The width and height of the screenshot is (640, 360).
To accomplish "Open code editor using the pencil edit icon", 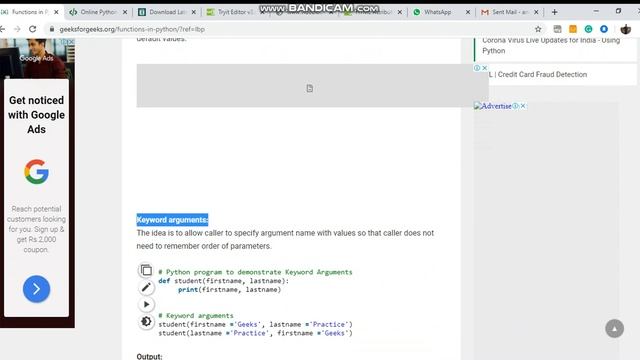I will point(146,287).
